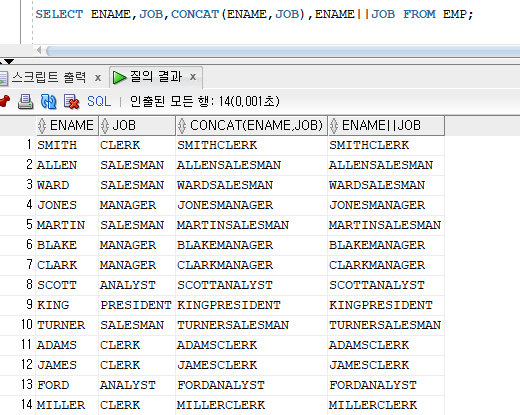Select ALLEN's SALESMAN cell in JOB column
The height and width of the screenshot is (415, 520).
[137, 165]
